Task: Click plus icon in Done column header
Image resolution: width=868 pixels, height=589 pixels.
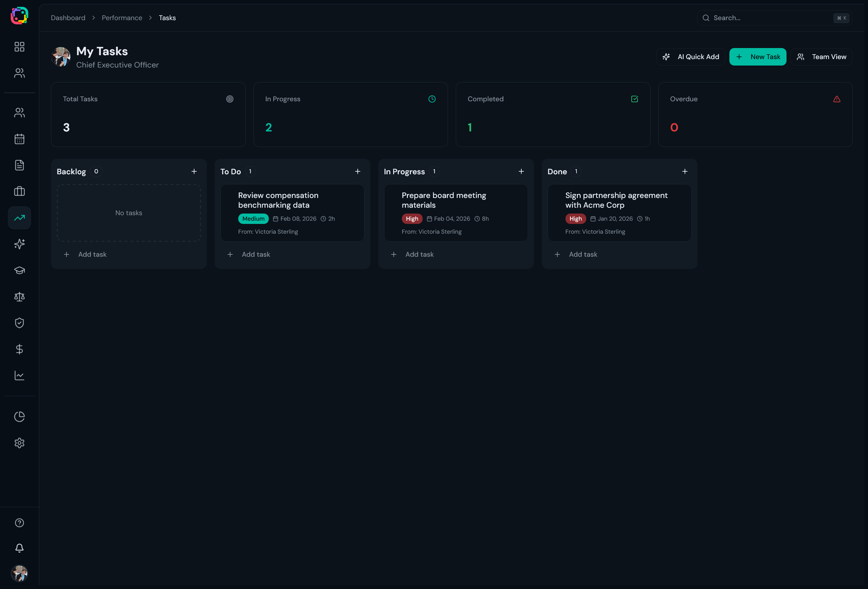Action: coord(684,171)
